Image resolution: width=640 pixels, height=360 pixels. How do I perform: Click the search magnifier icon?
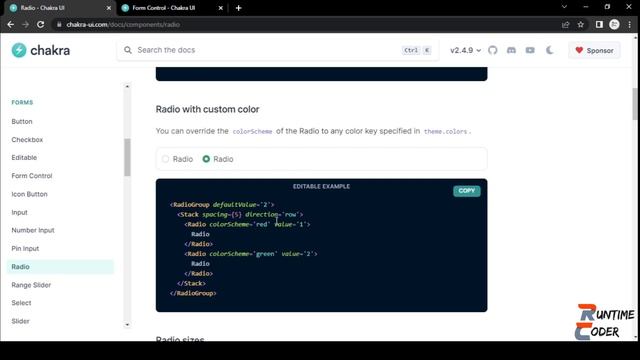(x=128, y=50)
